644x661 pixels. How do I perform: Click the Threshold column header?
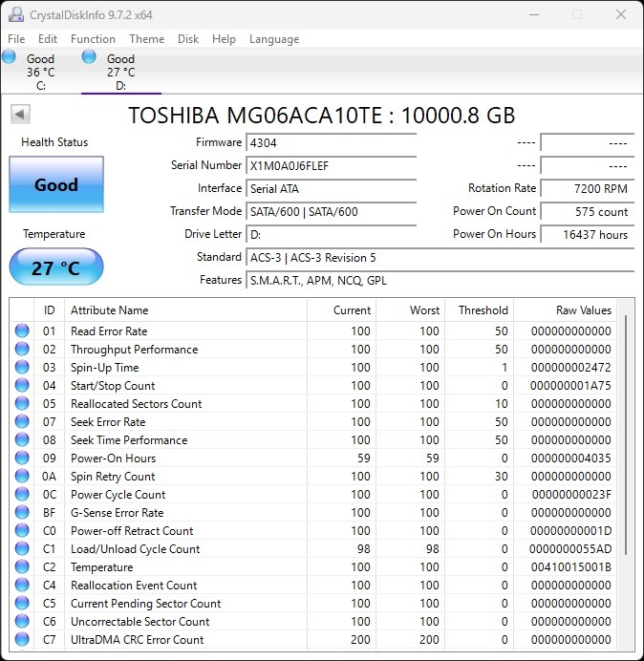click(479, 310)
